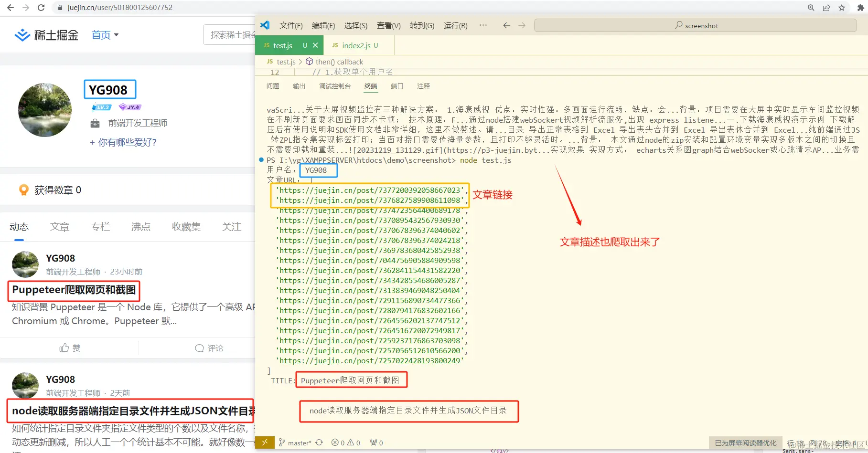This screenshot has width=868, height=453.
Task: Open the post 'Puppeteer爬取网页和截图'
Action: click(74, 290)
